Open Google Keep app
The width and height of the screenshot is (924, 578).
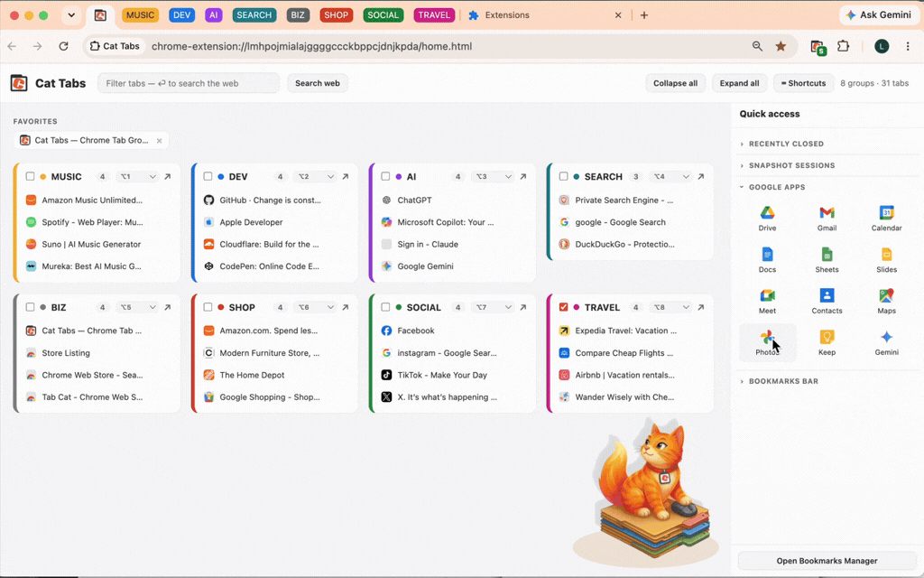827,342
